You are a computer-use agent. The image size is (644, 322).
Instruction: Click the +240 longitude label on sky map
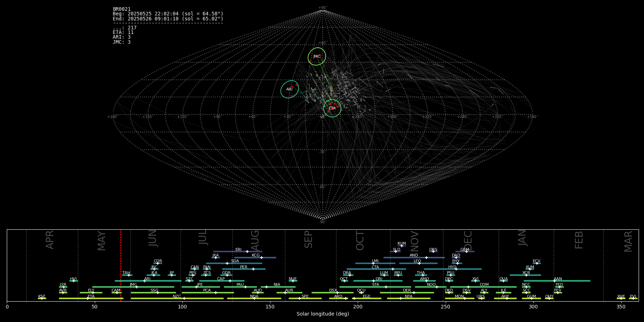coord(462,117)
